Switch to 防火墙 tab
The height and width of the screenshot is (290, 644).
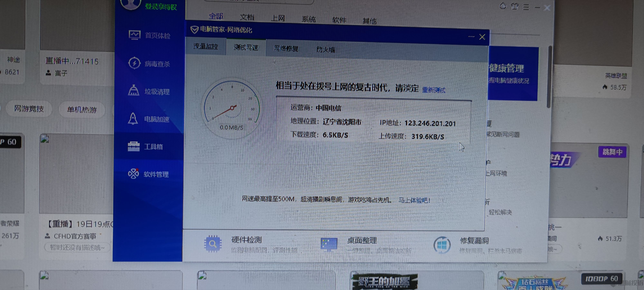[326, 50]
